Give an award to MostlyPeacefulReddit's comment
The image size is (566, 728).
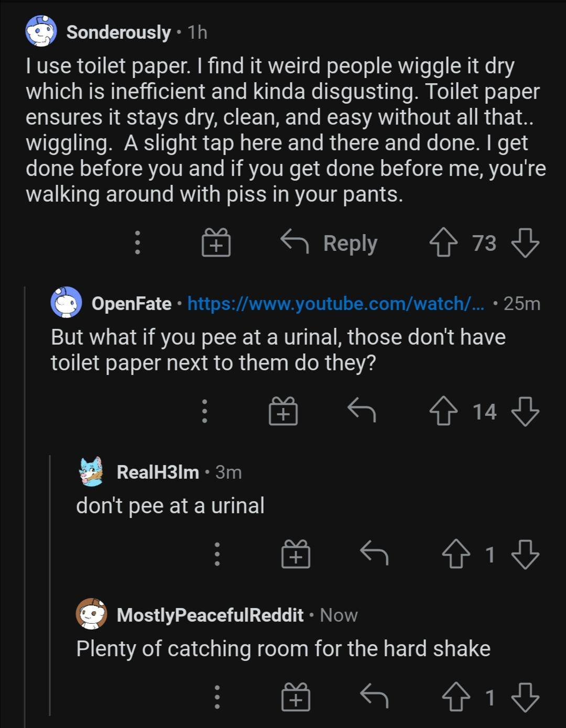[296, 697]
